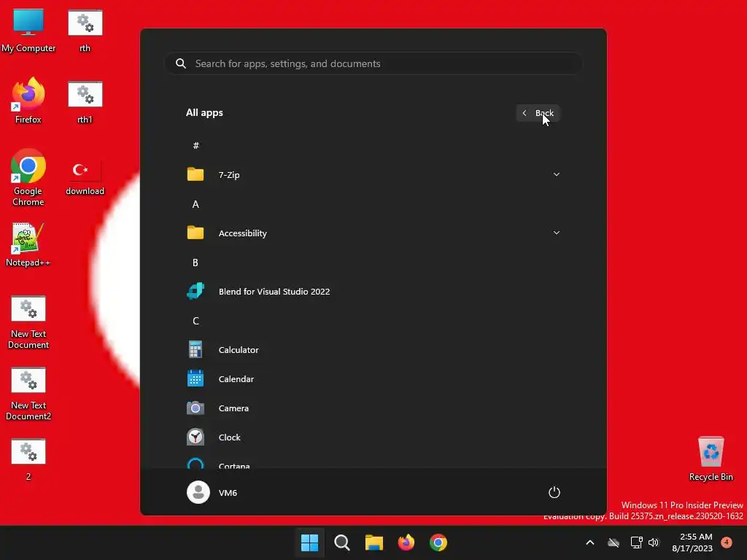Focus the Start menu search box

(x=373, y=64)
